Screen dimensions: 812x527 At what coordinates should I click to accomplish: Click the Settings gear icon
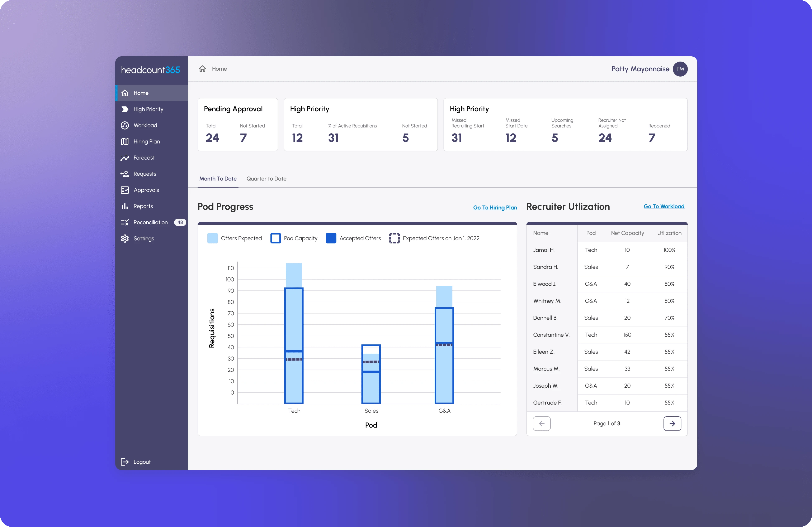(125, 239)
